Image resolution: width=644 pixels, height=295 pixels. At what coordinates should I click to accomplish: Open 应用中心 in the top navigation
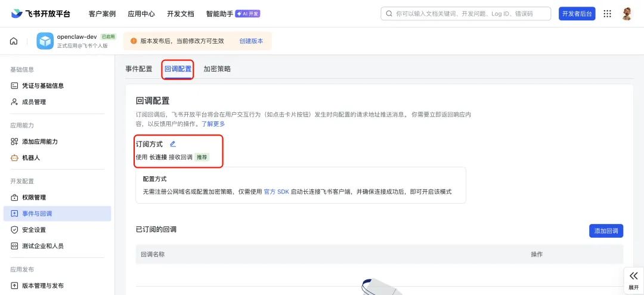141,14
